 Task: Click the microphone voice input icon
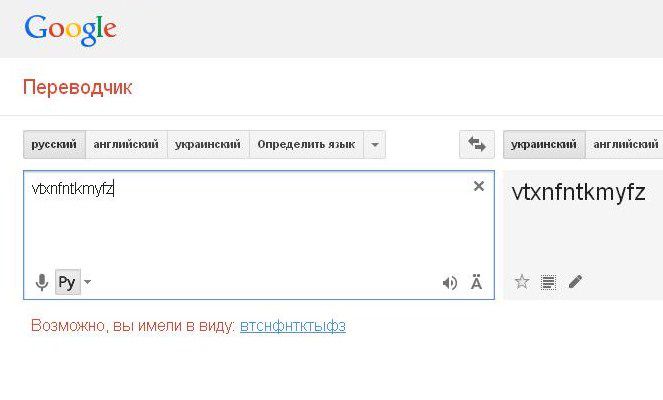tap(42, 283)
